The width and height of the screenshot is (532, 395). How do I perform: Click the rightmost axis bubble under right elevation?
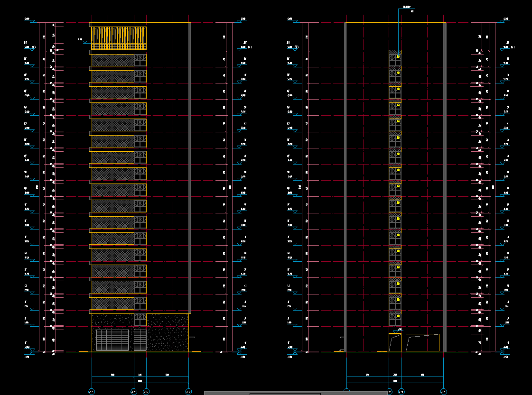pyautogui.click(x=443, y=392)
